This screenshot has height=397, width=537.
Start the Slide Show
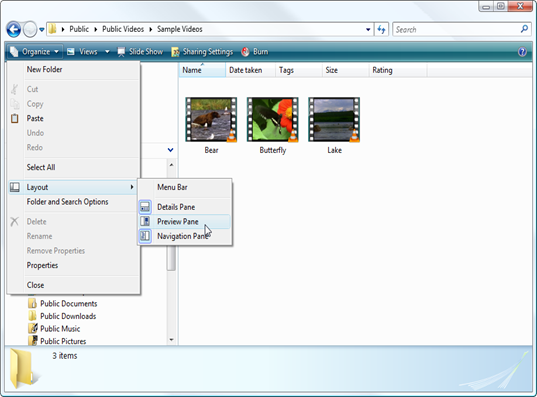pos(140,52)
